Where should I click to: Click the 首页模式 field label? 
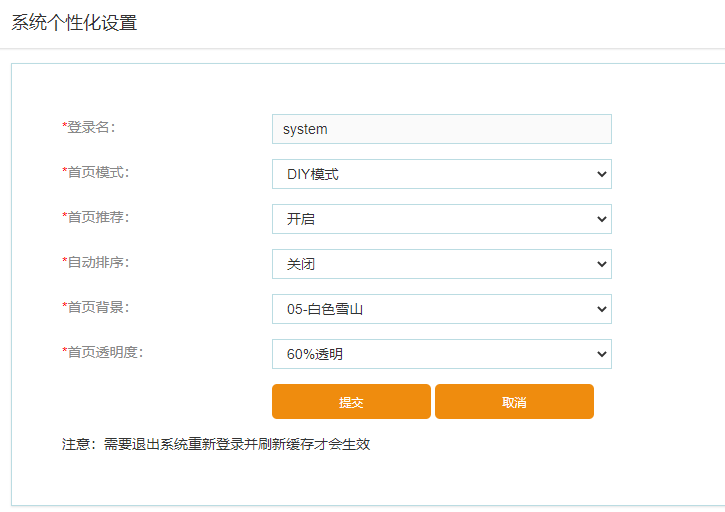coord(96,172)
